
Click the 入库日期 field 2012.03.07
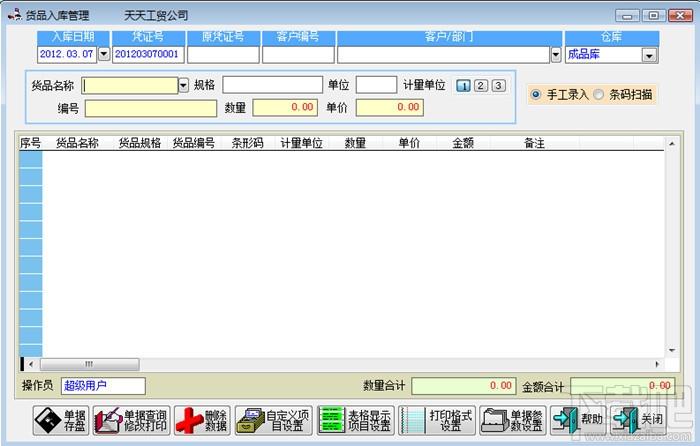click(x=67, y=54)
